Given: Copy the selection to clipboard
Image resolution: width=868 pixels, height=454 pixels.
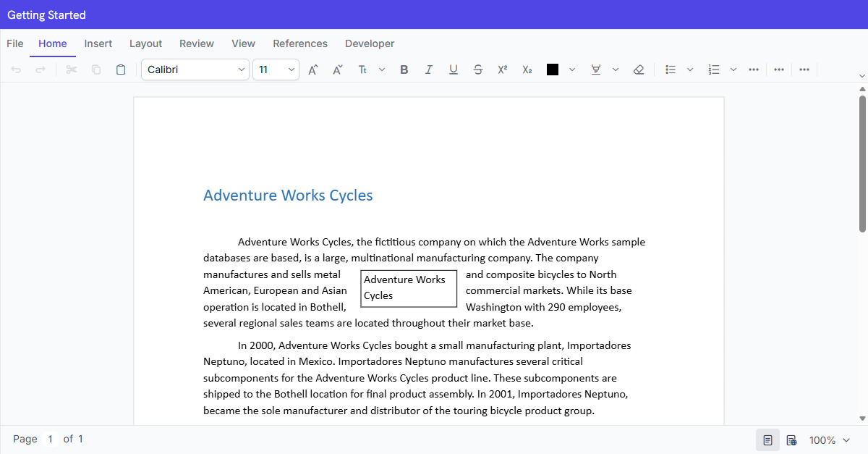Looking at the screenshot, I should pos(96,70).
